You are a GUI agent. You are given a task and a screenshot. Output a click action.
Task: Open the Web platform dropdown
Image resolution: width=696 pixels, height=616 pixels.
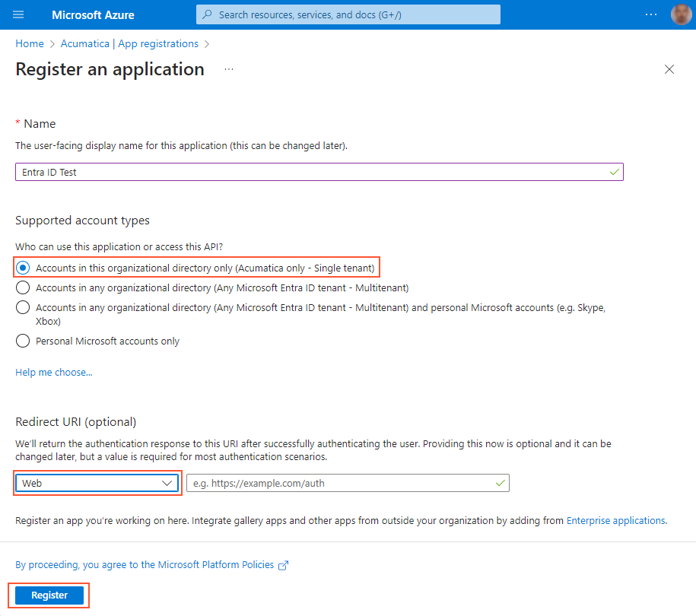coord(97,483)
